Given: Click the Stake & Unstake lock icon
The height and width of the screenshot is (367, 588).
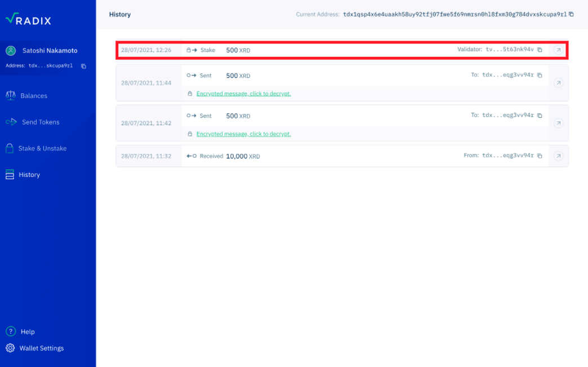Looking at the screenshot, I should (10, 148).
